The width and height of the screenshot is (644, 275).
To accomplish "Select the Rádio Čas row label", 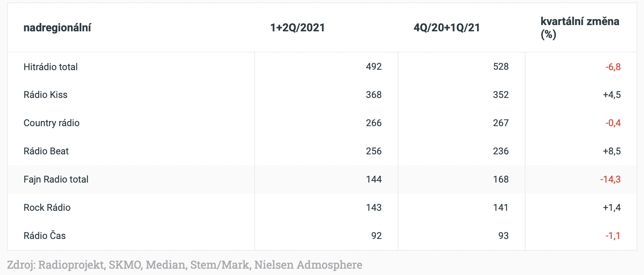I will pyautogui.click(x=45, y=236).
